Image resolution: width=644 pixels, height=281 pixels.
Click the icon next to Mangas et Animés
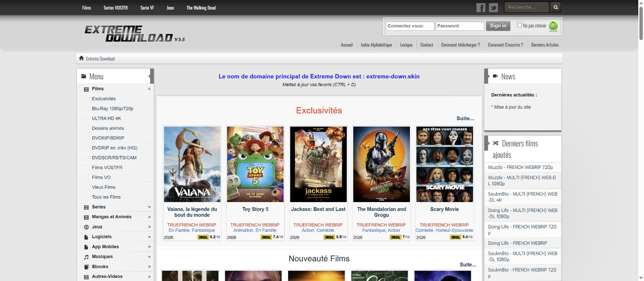86,217
